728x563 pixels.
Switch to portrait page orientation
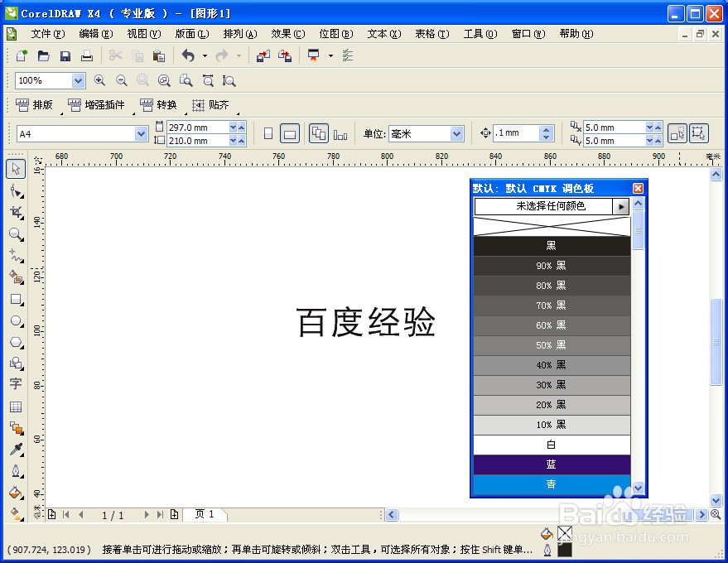pyautogui.click(x=268, y=133)
